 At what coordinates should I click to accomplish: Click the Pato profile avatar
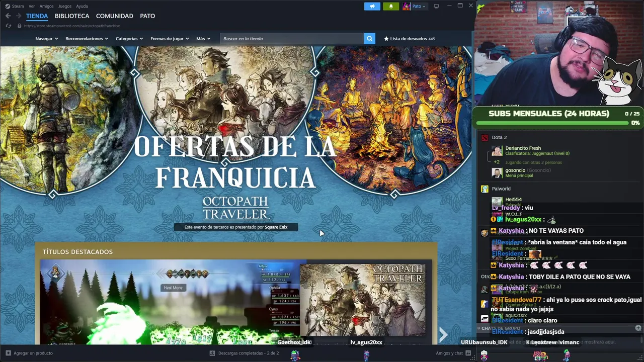click(x=407, y=6)
